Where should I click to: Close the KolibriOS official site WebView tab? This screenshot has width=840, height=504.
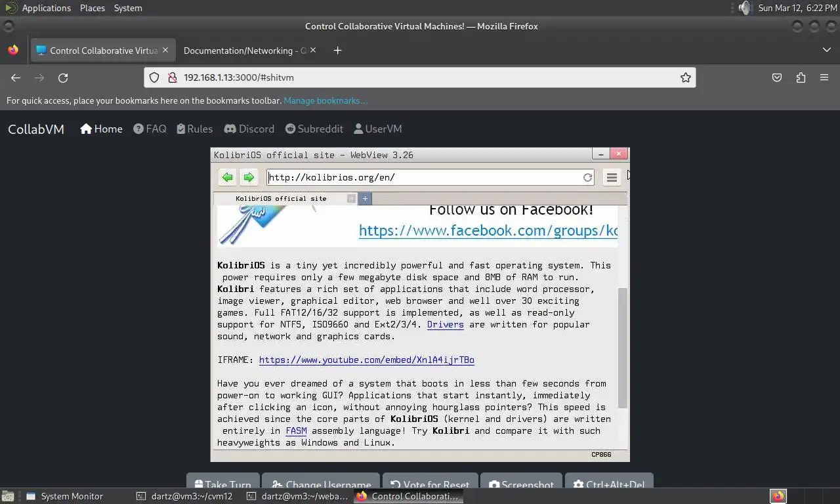point(352,198)
